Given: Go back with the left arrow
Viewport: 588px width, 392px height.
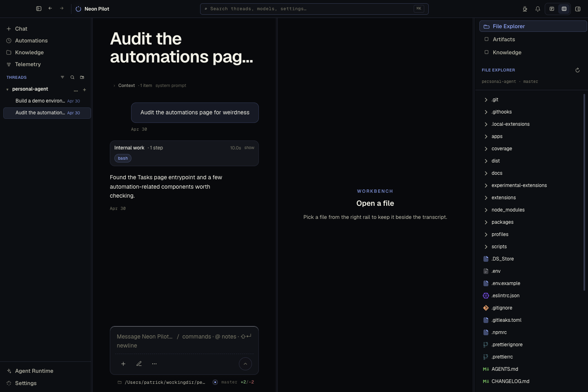Looking at the screenshot, I should [x=50, y=9].
